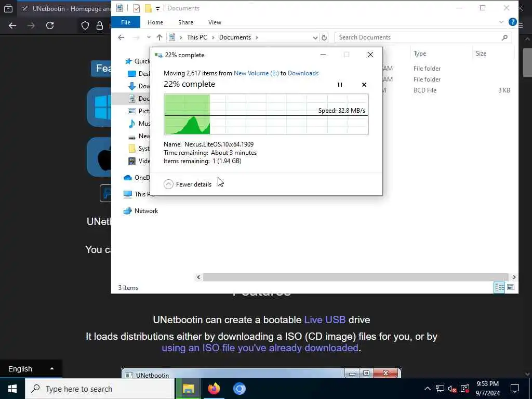Click the muted volume tray icon
The image size is (532, 399).
coord(453,389)
